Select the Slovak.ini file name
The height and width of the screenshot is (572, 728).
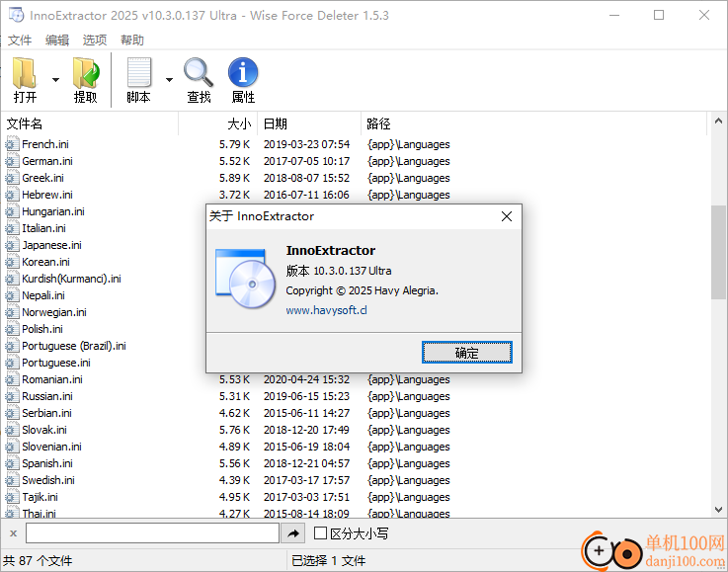pos(44,430)
